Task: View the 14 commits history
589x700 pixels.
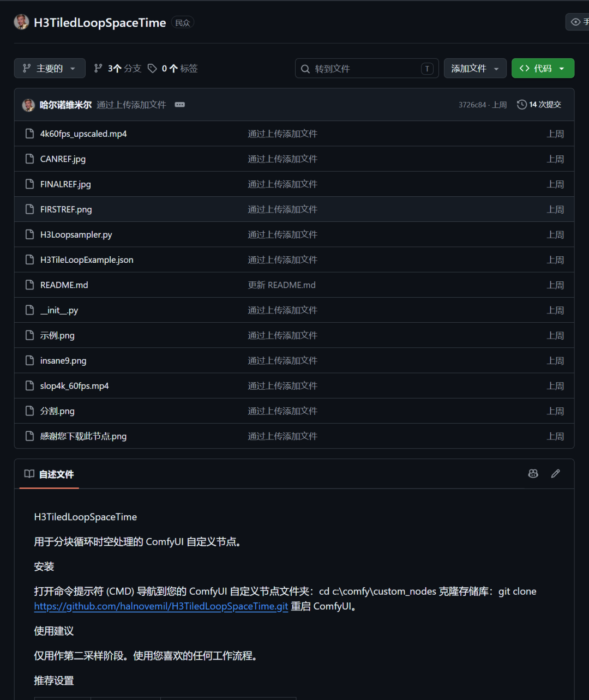Action: 539,105
